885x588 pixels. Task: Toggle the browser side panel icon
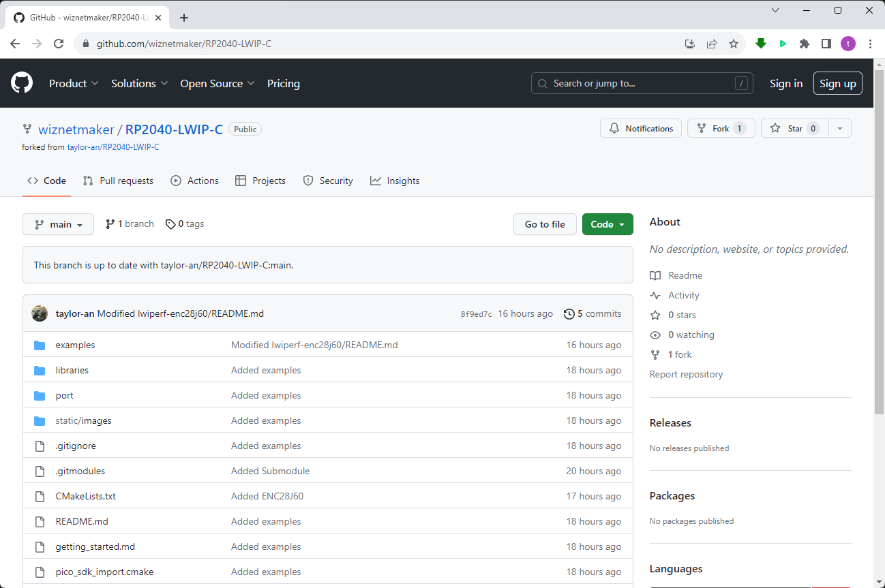pos(826,44)
